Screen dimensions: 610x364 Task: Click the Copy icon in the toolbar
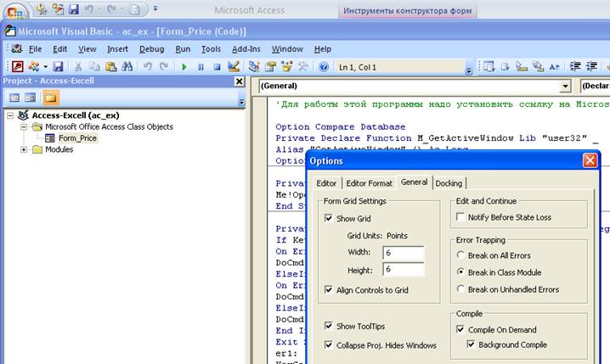[94, 67]
